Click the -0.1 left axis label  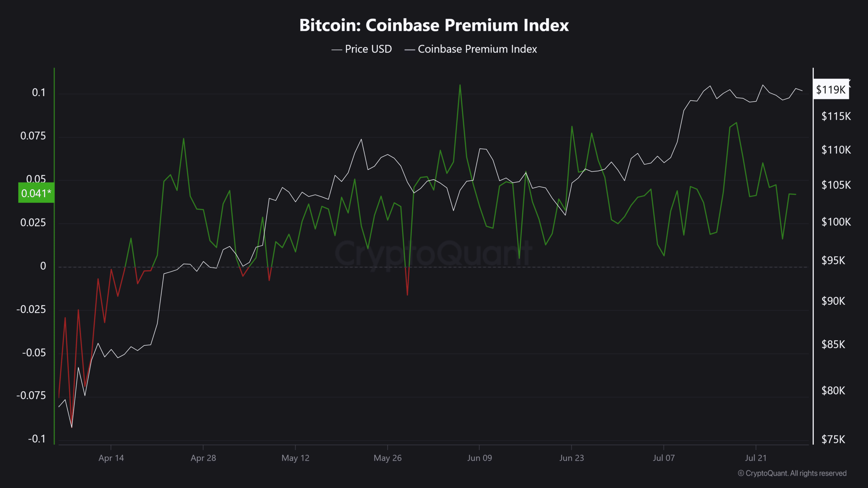[x=37, y=439]
